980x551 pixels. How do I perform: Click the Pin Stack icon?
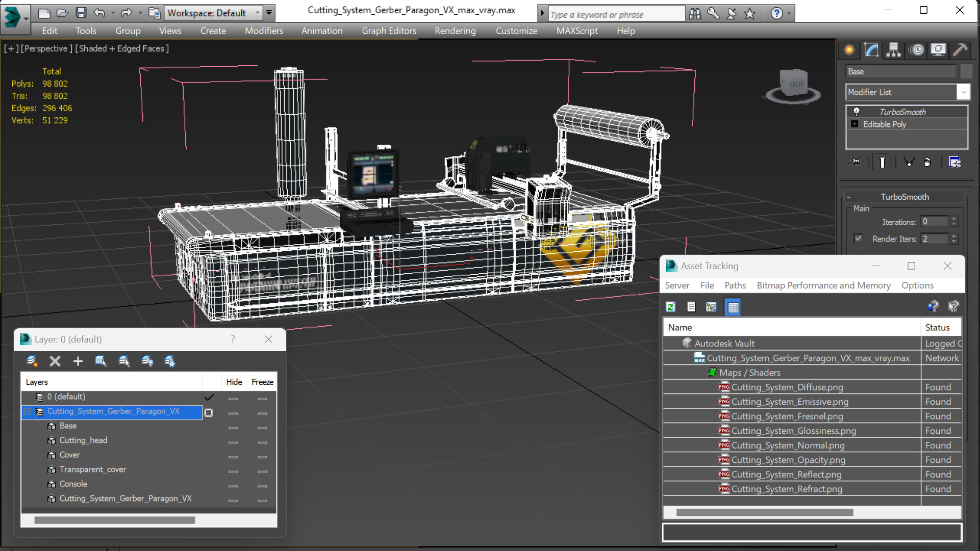(855, 162)
